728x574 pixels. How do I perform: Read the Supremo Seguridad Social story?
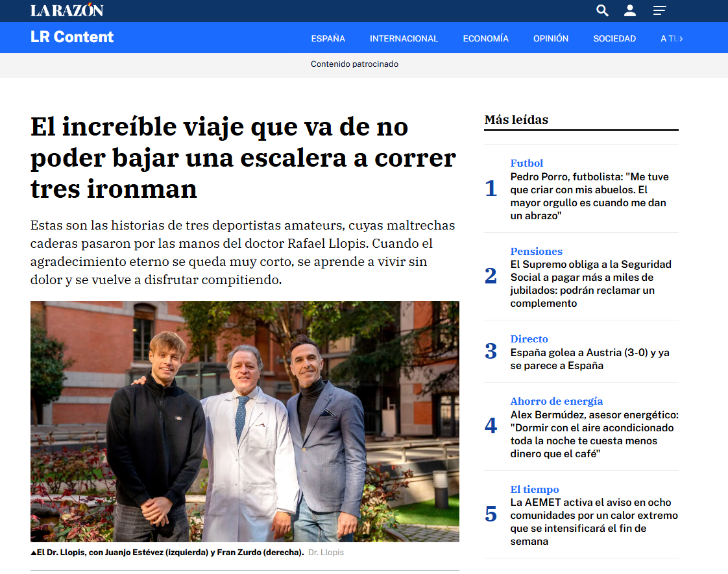(591, 283)
